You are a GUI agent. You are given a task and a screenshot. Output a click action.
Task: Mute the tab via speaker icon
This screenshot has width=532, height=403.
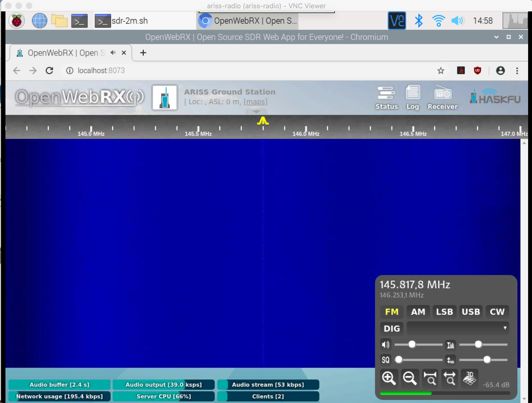(113, 53)
